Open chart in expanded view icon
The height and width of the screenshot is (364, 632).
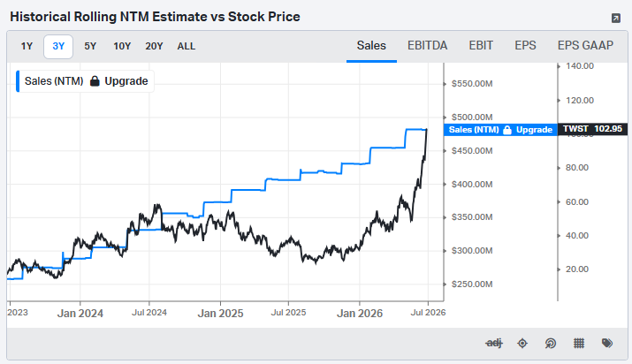615,19
